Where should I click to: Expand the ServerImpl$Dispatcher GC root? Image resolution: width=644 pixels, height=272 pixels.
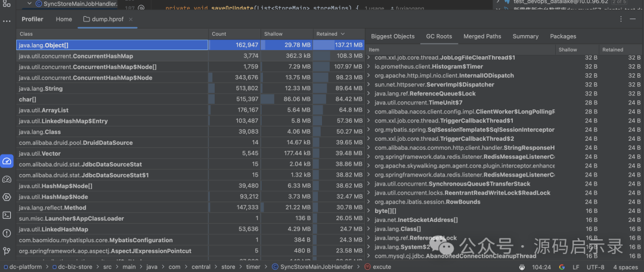click(369, 85)
